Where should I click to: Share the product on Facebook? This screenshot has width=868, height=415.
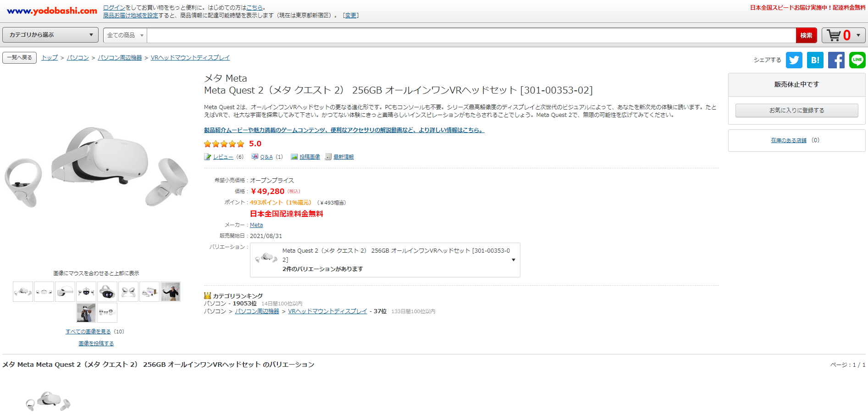(836, 60)
